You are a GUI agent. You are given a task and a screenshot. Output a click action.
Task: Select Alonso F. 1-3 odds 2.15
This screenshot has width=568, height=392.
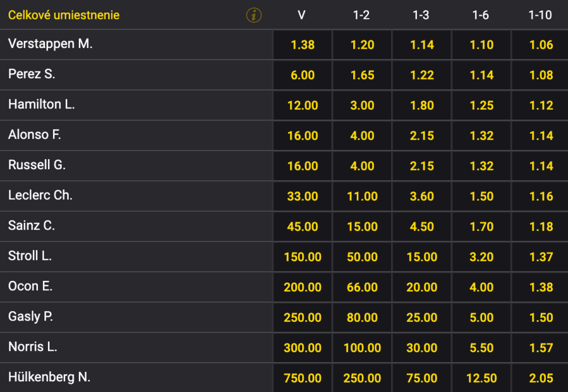tap(421, 136)
